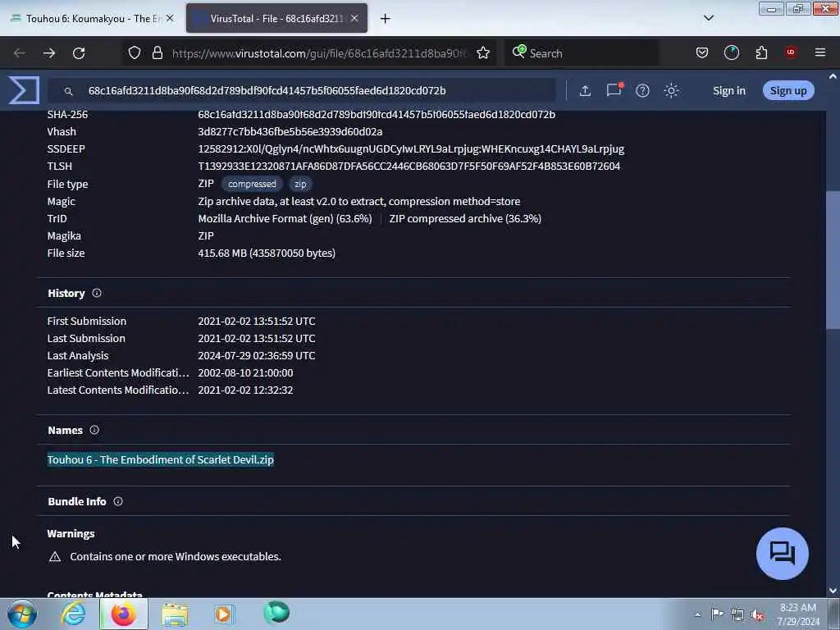Image resolution: width=840 pixels, height=630 pixels.
Task: Open network tray icon
Action: [x=737, y=614]
